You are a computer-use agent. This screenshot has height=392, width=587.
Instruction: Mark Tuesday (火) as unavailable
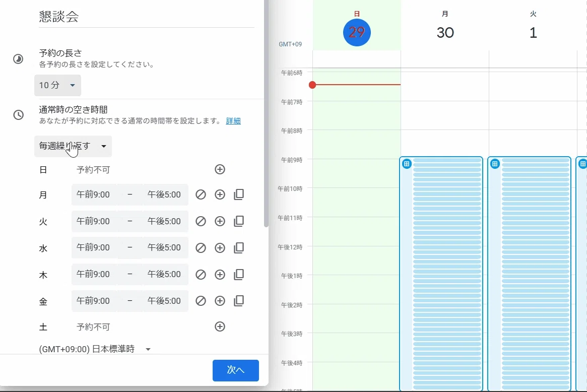(201, 221)
